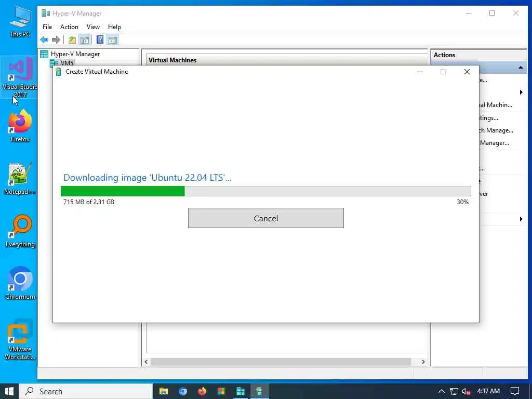The image size is (532, 399).
Task: Switch to Hyper-V Manager taskbar button
Action: pyautogui.click(x=241, y=391)
